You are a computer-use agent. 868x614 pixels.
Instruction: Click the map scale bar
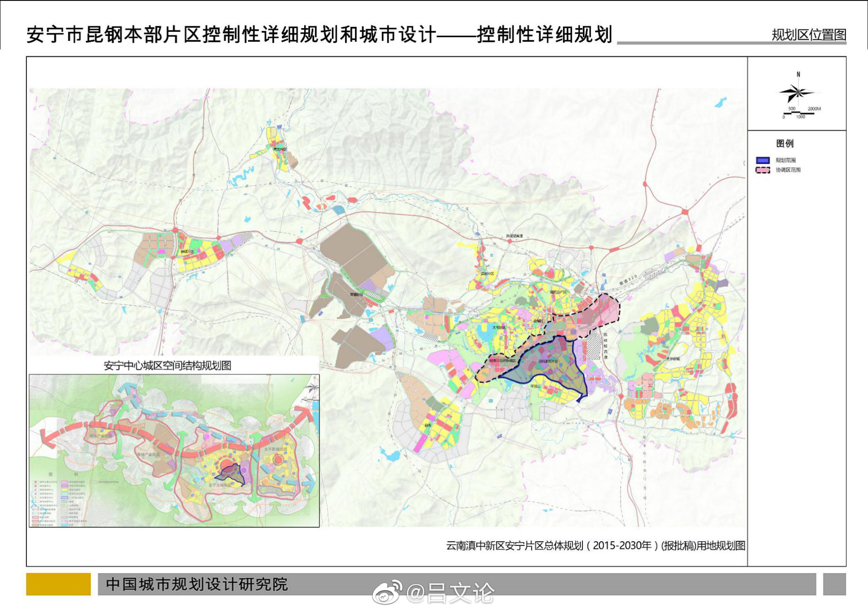tap(801, 112)
